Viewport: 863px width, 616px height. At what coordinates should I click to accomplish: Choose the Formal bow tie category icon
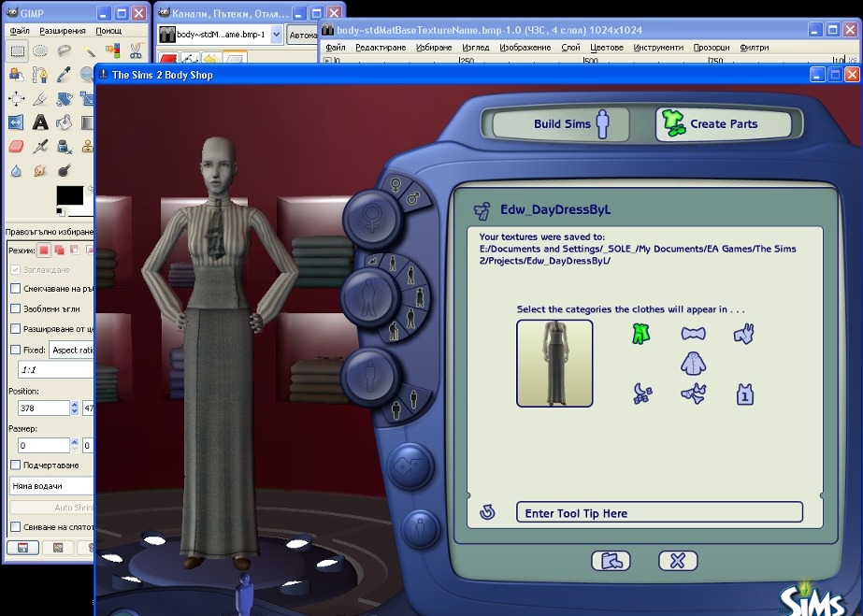click(x=693, y=334)
